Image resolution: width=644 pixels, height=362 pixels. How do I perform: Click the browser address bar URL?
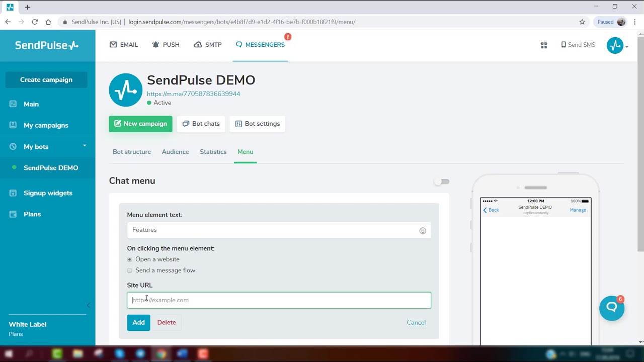coord(242,22)
